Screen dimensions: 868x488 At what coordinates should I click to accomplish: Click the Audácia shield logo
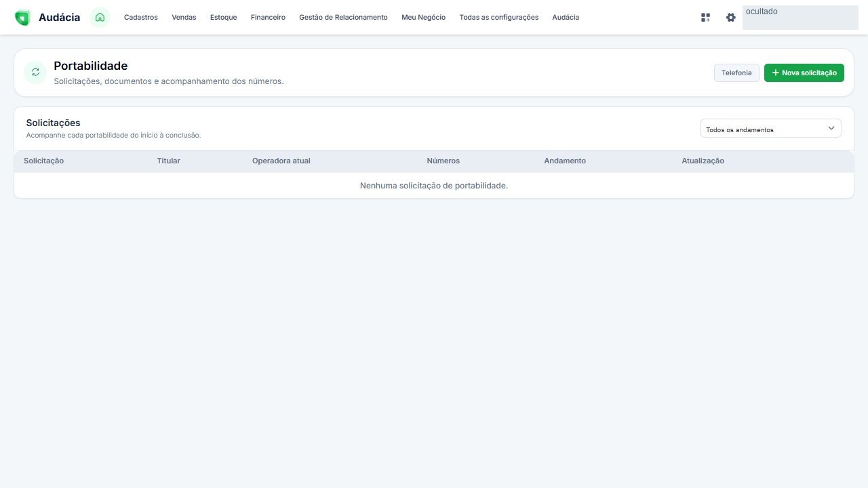22,18
